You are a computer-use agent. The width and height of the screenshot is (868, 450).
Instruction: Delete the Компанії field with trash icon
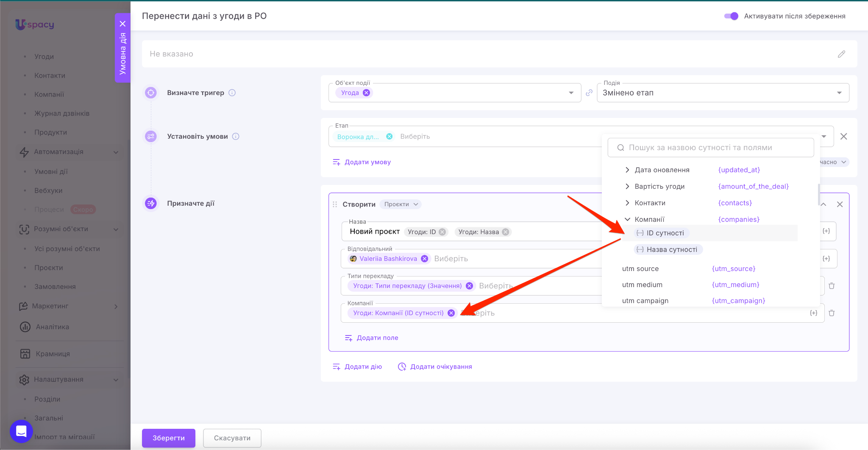pos(832,313)
